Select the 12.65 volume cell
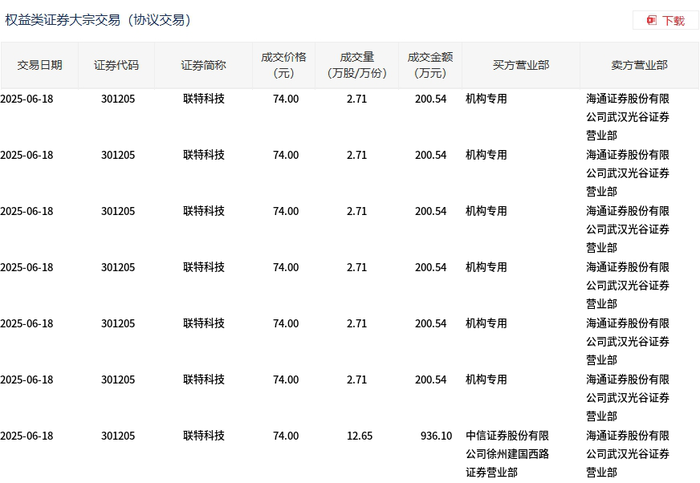 click(x=359, y=436)
